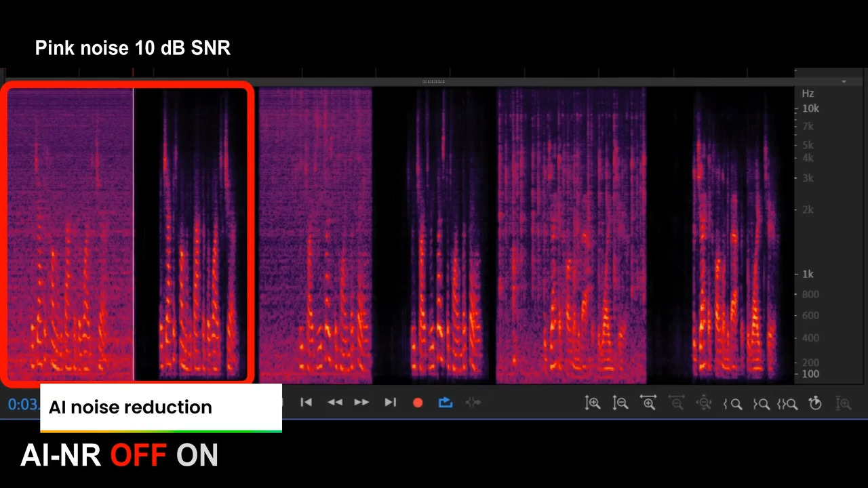The width and height of the screenshot is (868, 488).
Task: Toggle the blue Loop Playback button
Action: [445, 403]
